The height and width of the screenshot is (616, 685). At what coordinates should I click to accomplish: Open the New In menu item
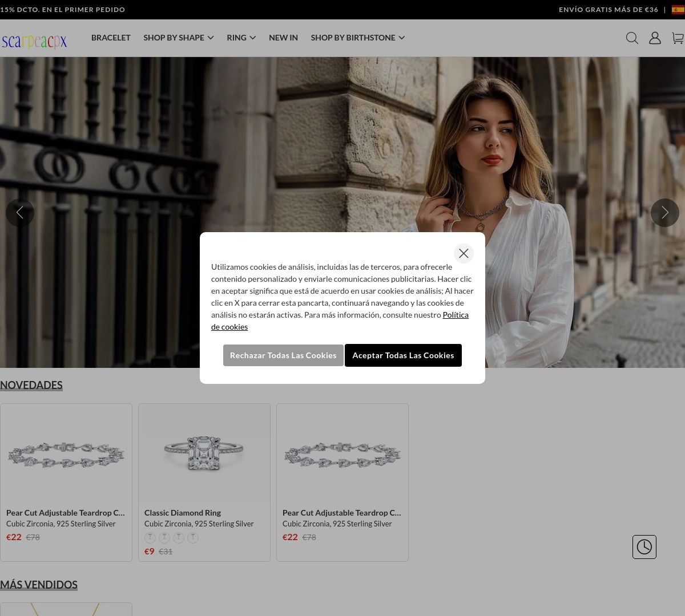tap(283, 38)
